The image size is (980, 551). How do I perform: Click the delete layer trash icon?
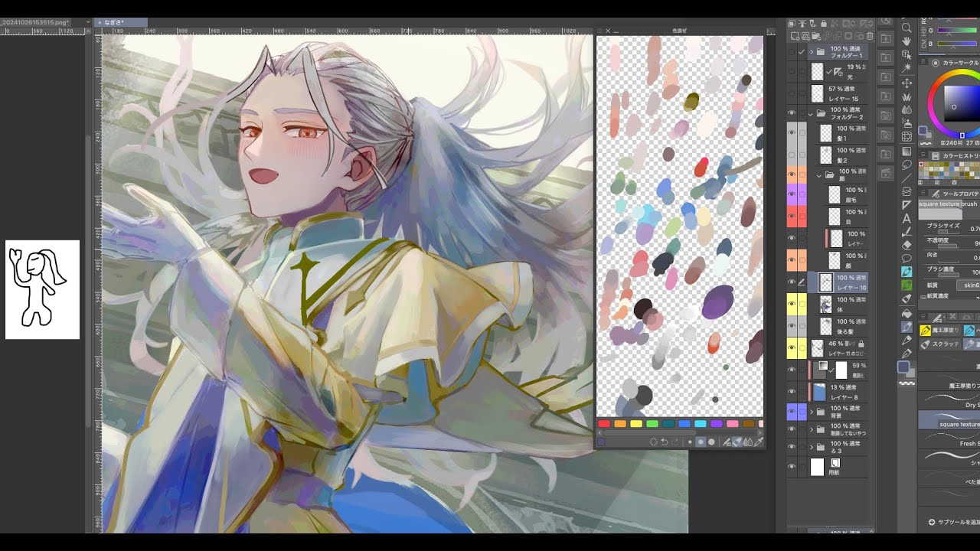point(870,36)
